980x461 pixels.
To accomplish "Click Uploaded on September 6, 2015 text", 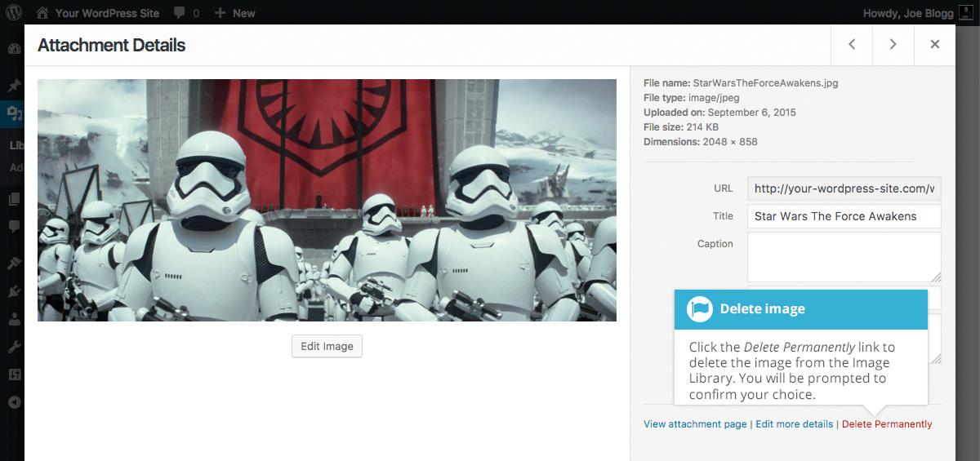I will 719,113.
